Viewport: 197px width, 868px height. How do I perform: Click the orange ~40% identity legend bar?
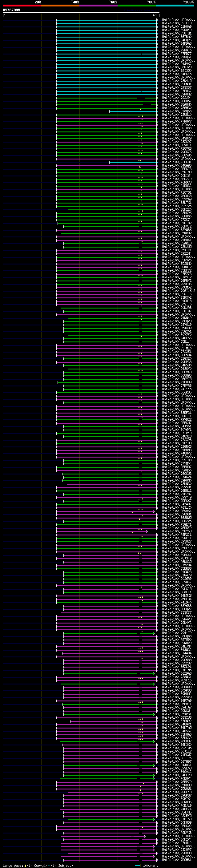60,6
